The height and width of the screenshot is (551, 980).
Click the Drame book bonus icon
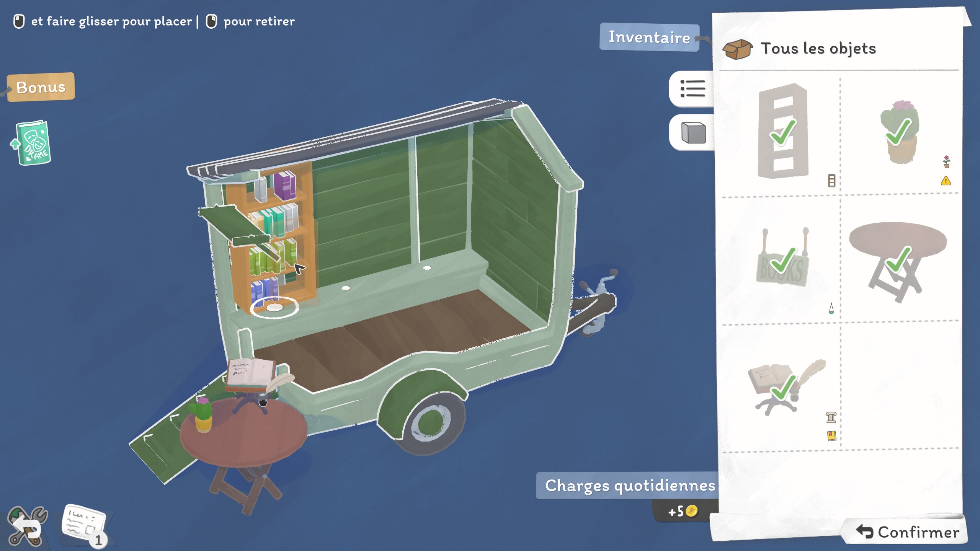point(34,143)
